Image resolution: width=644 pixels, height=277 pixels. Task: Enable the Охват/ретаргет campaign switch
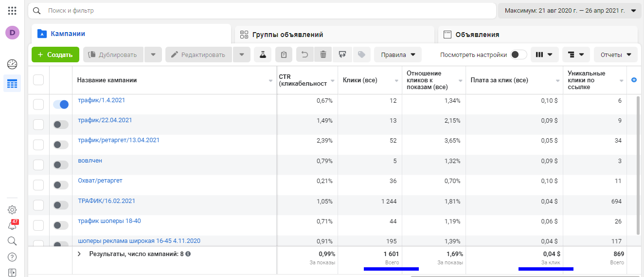pos(61,185)
